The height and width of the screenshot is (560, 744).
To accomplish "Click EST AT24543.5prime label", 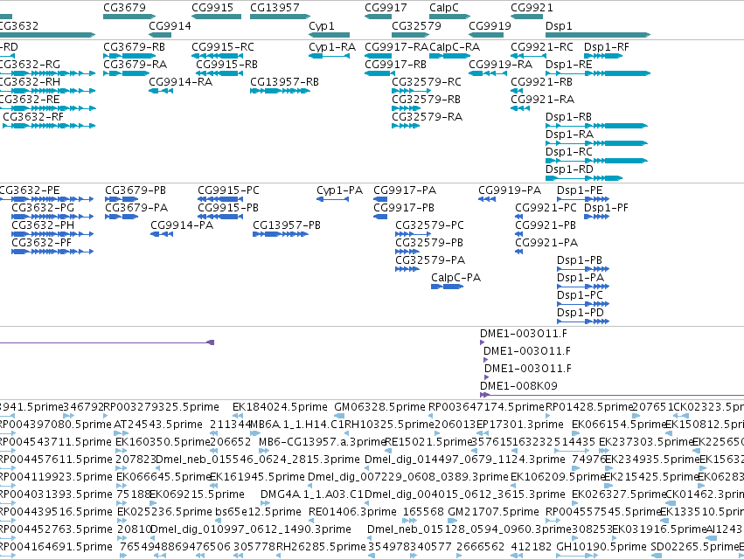I will click(x=158, y=425).
